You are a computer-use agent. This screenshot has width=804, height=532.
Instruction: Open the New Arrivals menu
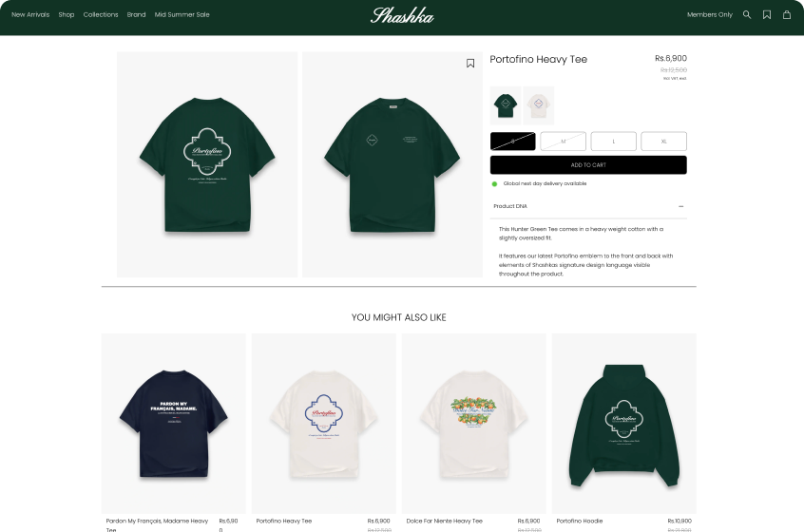click(30, 15)
